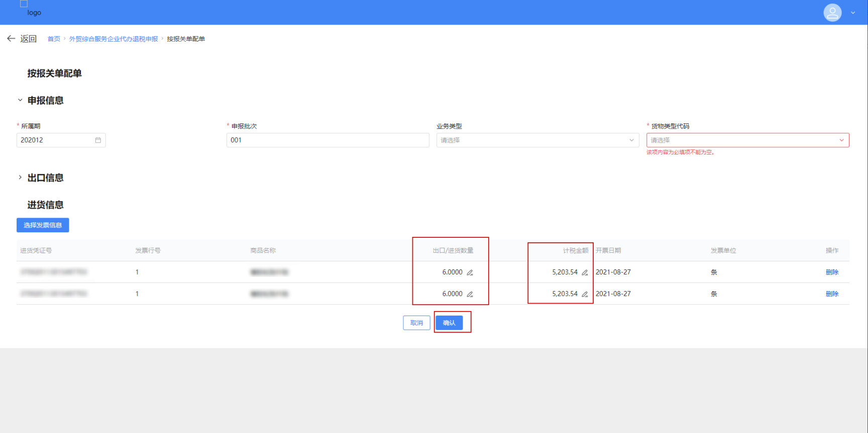The height and width of the screenshot is (433, 868).
Task: Click the calendar icon in 所属期 field
Action: (x=98, y=140)
